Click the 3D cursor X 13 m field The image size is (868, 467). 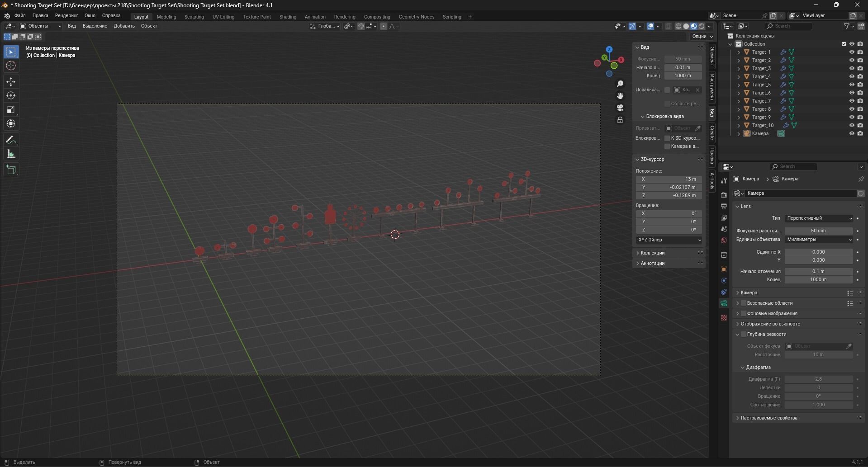tap(669, 179)
